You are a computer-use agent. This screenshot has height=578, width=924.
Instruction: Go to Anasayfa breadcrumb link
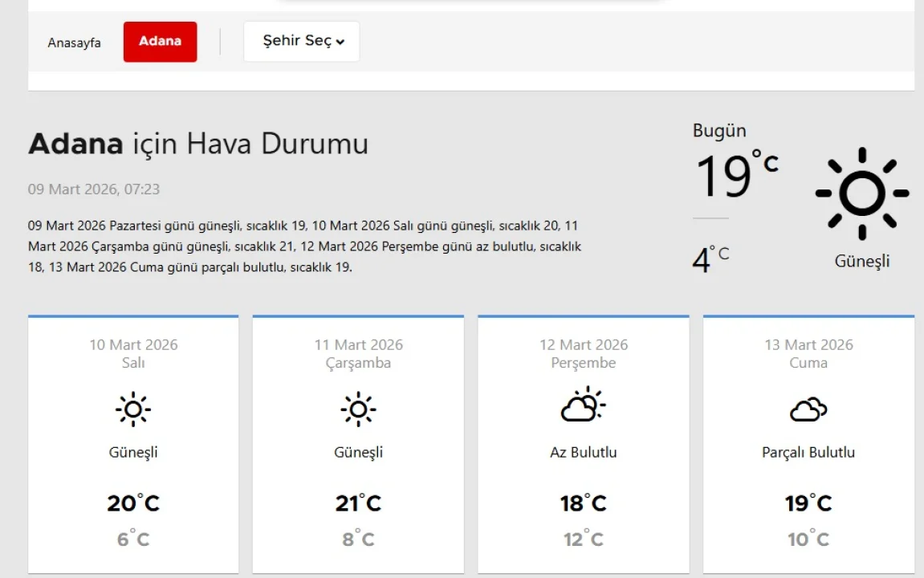tap(75, 43)
